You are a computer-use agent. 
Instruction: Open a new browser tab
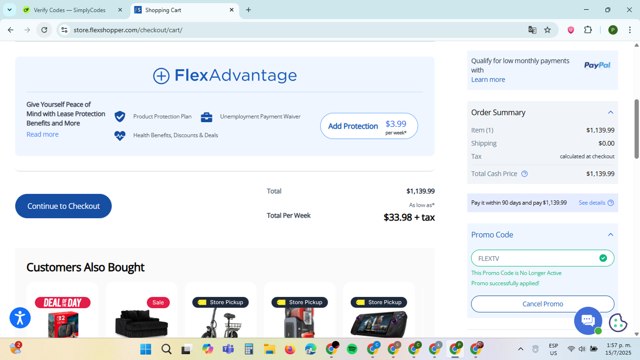(x=248, y=10)
